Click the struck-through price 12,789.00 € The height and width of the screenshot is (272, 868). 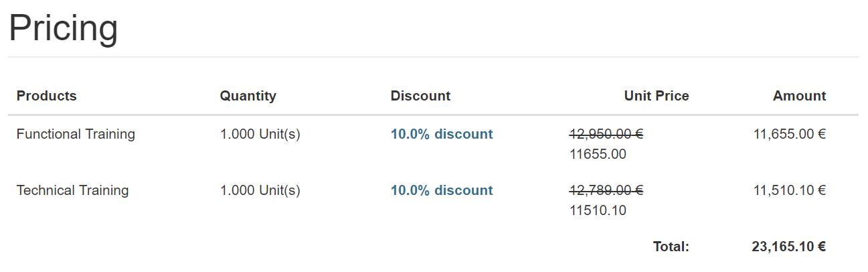point(606,190)
